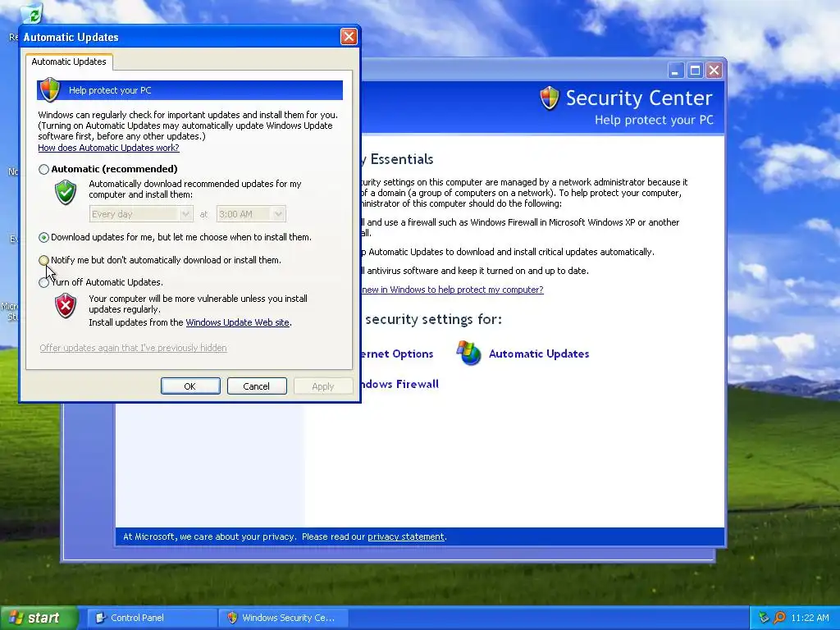Viewport: 840px width, 630px height.
Task: Open Internet Options in Security Center
Action: (x=397, y=354)
